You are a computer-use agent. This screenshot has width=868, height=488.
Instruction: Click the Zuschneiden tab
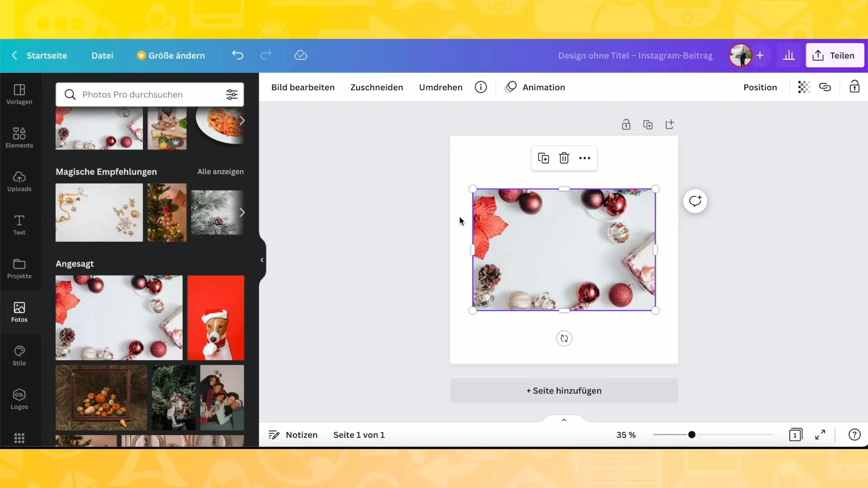pos(377,87)
